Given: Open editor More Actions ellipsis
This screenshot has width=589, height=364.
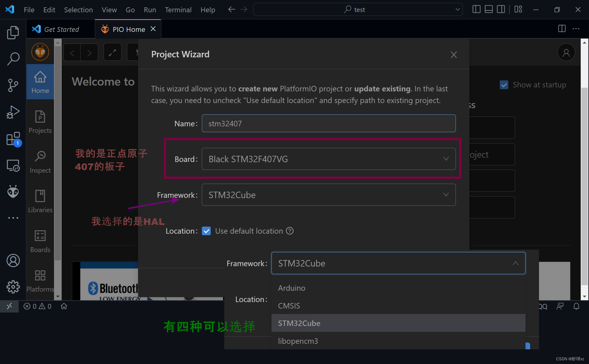Looking at the screenshot, I should [x=576, y=29].
